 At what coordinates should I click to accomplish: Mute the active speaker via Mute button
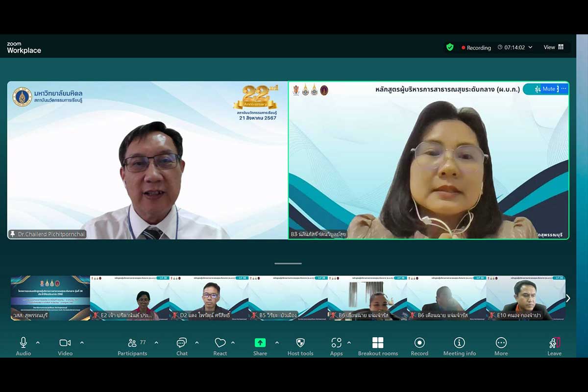click(x=548, y=89)
